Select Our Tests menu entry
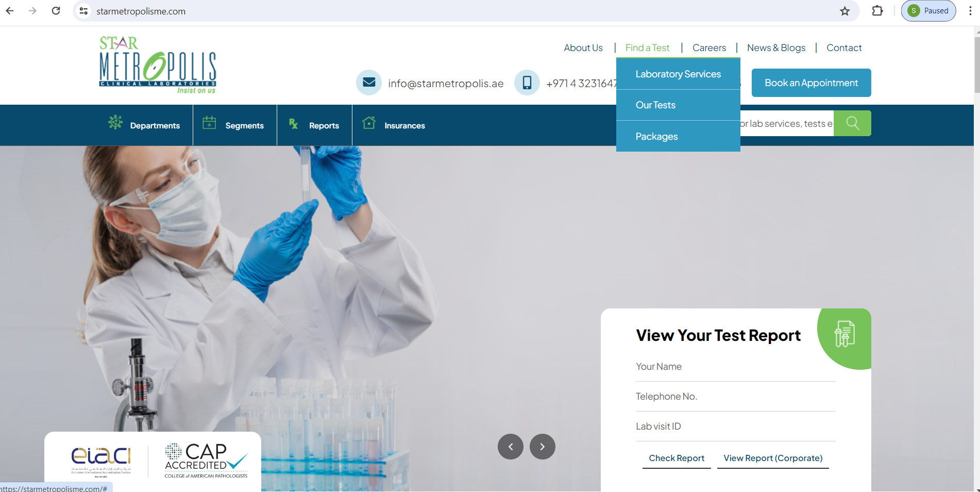 pos(655,105)
